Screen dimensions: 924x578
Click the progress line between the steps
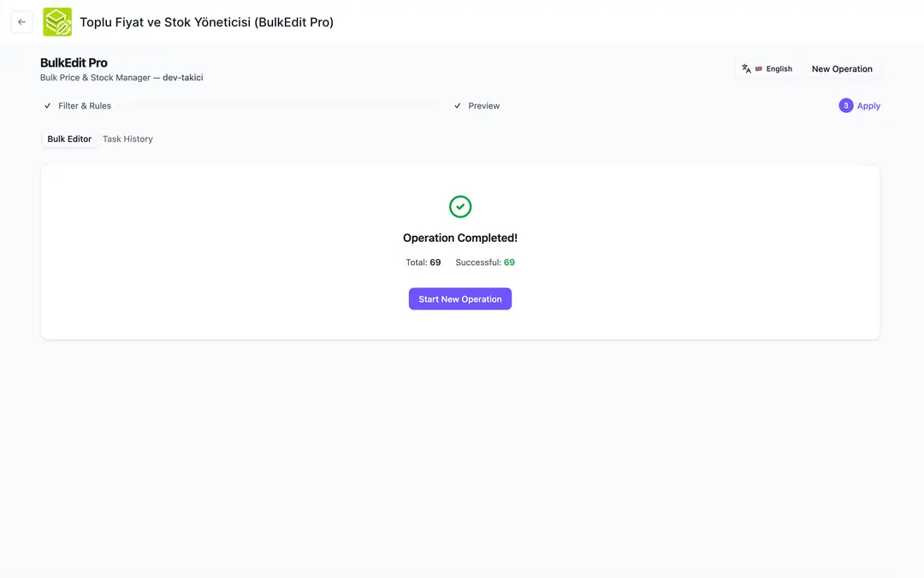pyautogui.click(x=282, y=105)
